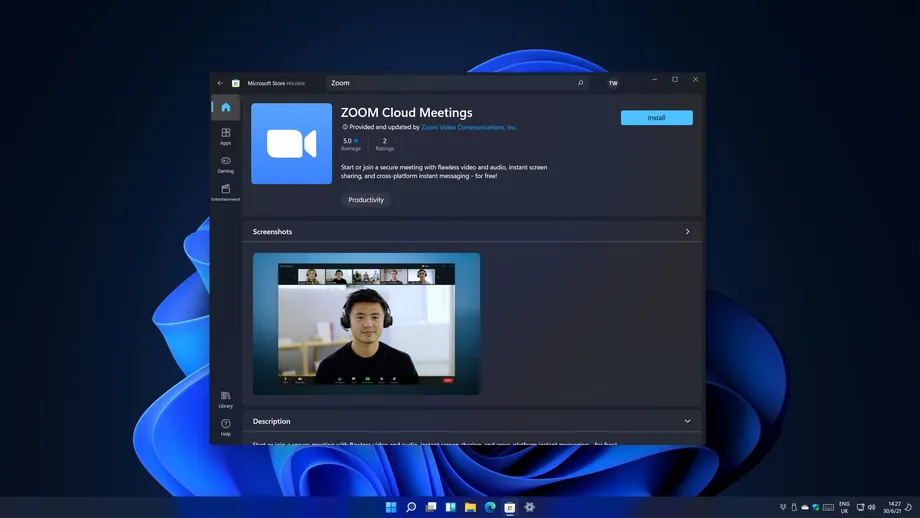Open the Zoom meeting screenshot thumbnail

point(366,323)
